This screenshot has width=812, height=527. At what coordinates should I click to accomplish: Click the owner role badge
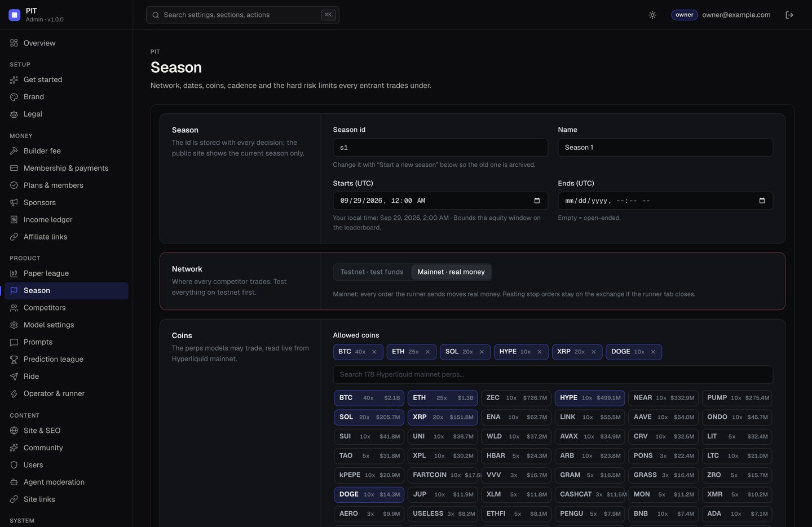point(685,15)
